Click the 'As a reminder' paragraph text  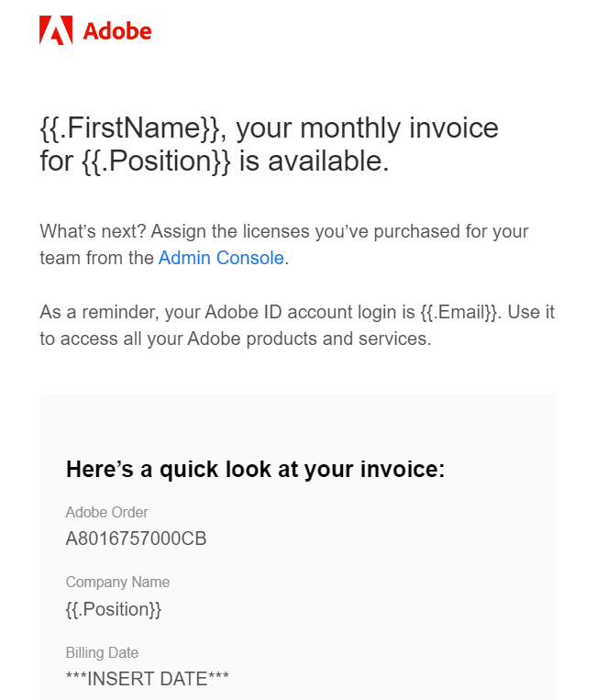[297, 326]
